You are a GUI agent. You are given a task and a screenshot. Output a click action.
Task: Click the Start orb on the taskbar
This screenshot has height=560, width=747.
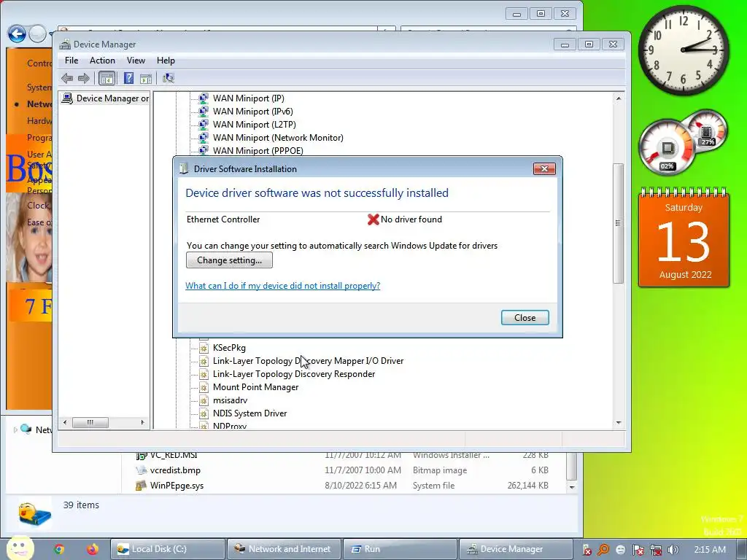(20, 548)
